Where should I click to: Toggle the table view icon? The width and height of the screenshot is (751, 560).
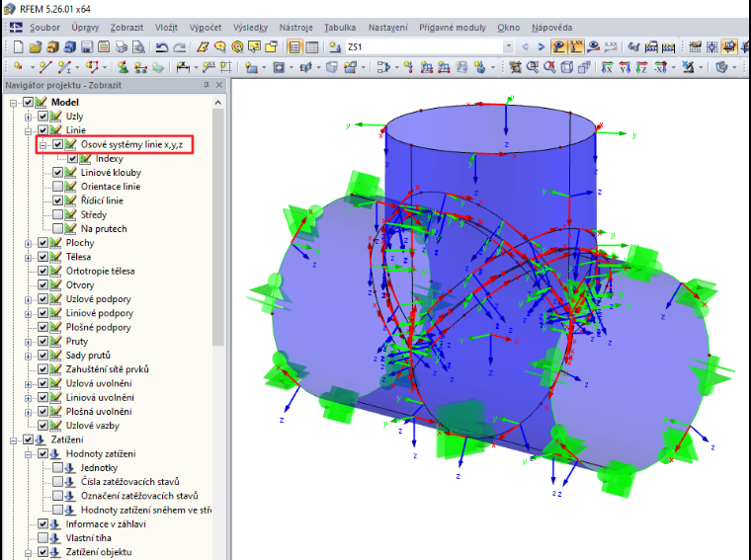(x=312, y=46)
